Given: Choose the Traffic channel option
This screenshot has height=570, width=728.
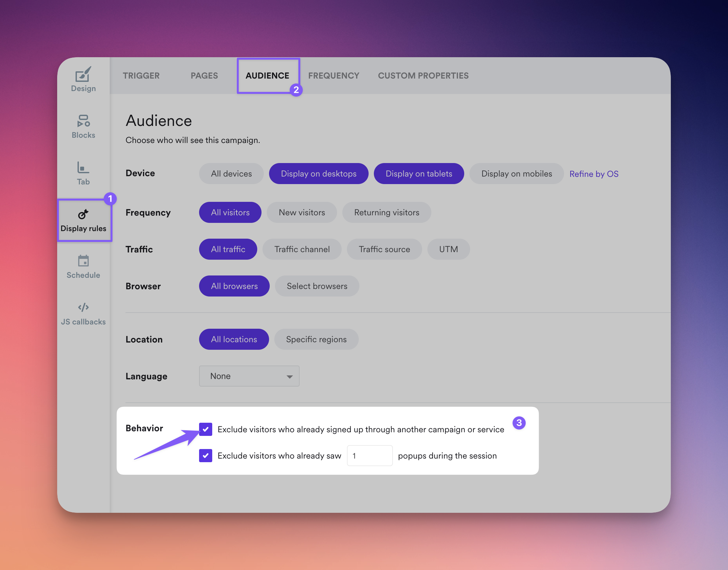Looking at the screenshot, I should [x=302, y=249].
